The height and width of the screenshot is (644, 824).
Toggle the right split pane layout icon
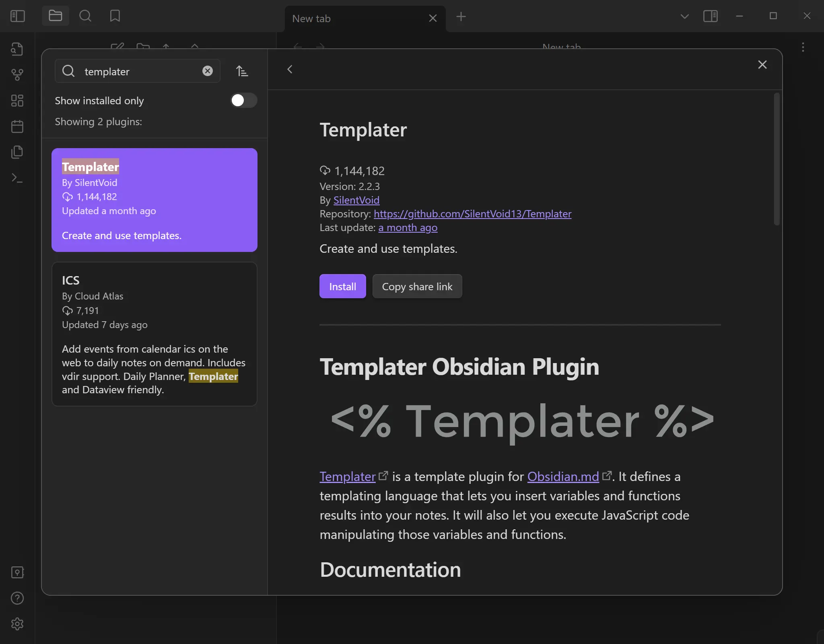tap(711, 16)
